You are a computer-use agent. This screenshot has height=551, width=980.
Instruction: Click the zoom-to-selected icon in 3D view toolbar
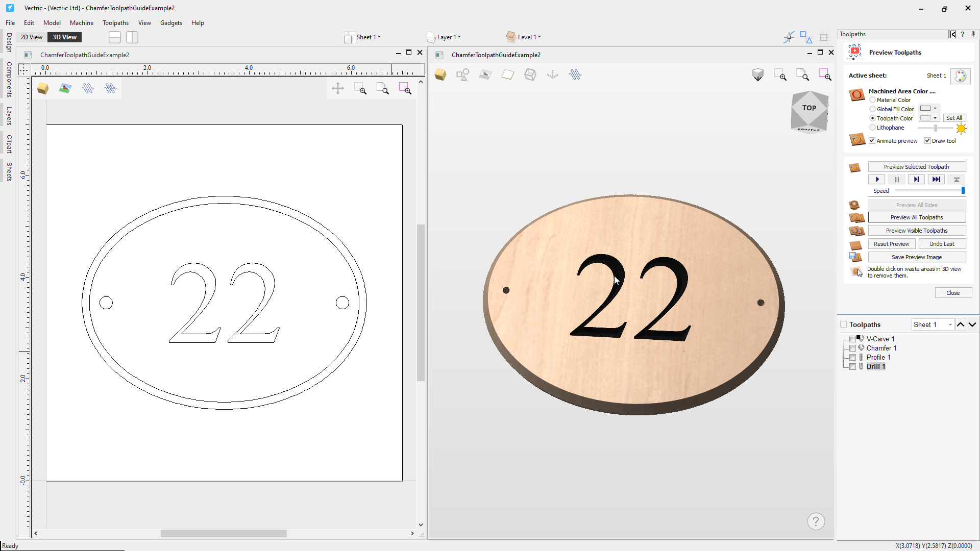point(825,75)
